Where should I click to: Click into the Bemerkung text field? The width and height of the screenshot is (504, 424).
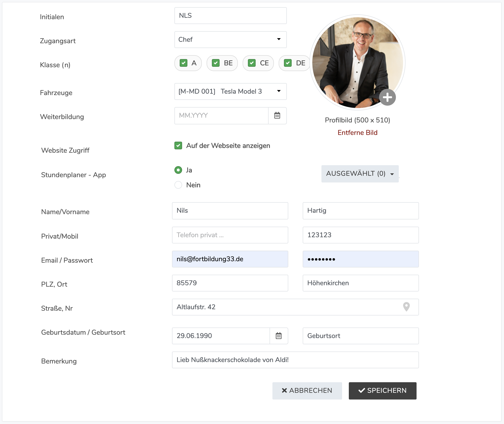295,360
